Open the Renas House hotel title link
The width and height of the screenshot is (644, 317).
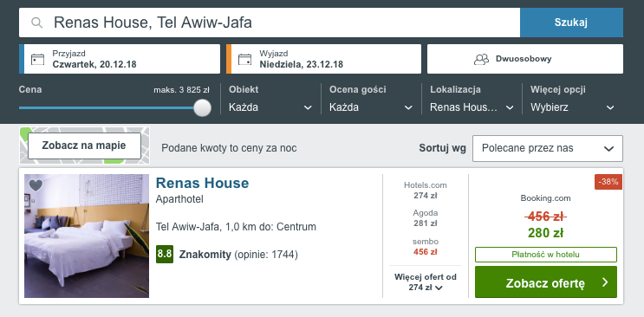pos(202,183)
